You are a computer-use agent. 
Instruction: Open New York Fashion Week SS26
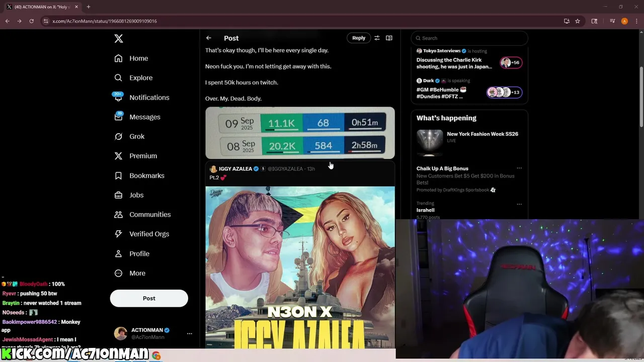(x=482, y=134)
